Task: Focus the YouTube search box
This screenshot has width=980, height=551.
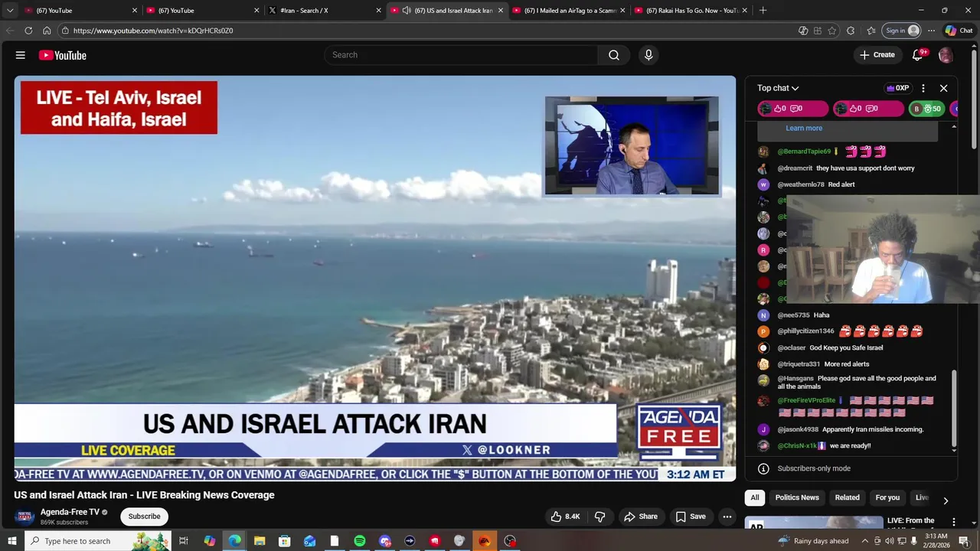Action: coord(461,55)
